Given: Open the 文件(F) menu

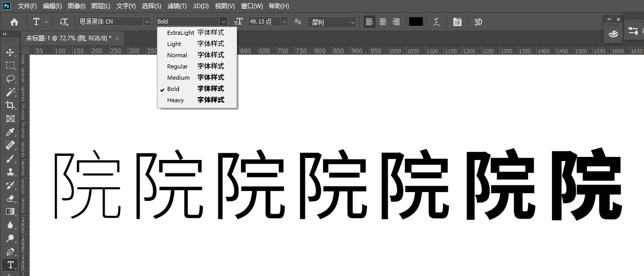Looking at the screenshot, I should (27, 6).
